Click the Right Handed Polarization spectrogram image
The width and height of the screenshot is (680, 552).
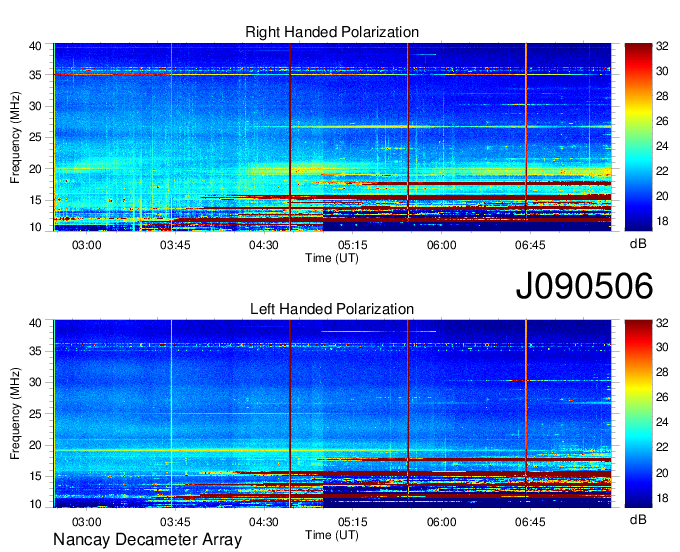(x=332, y=137)
